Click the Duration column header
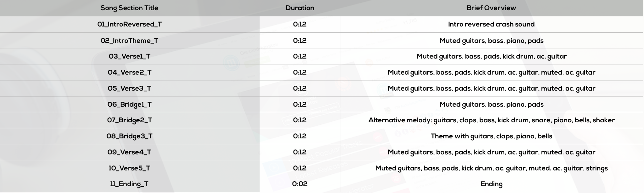This screenshot has width=644, height=193. [300, 8]
